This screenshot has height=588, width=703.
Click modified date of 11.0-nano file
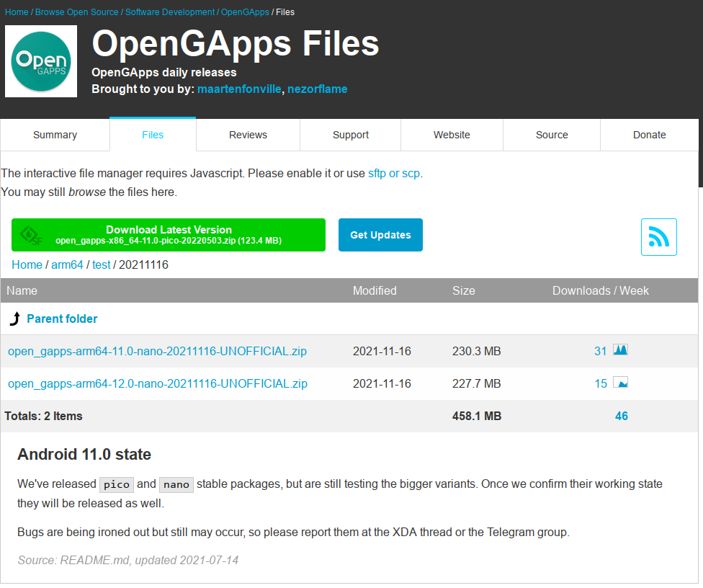coord(382,351)
